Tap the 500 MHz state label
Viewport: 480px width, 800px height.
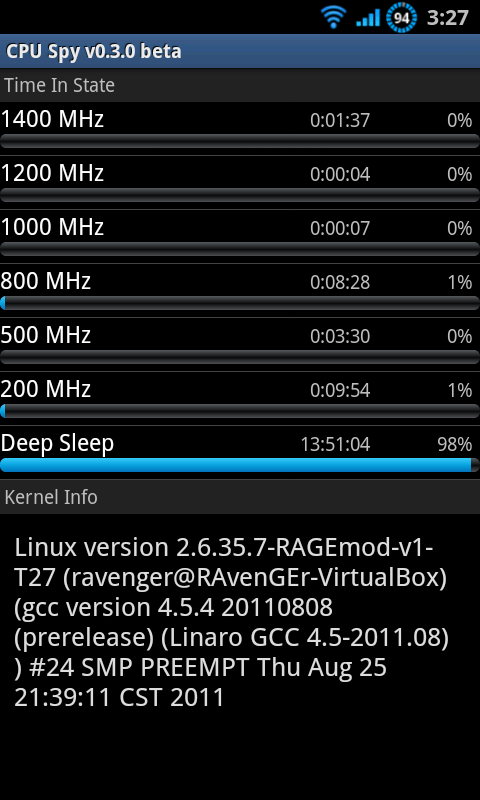point(45,335)
